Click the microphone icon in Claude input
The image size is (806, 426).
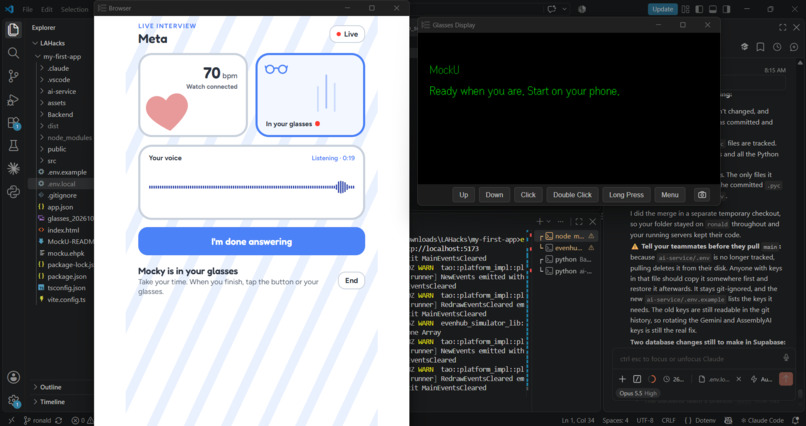(786, 358)
